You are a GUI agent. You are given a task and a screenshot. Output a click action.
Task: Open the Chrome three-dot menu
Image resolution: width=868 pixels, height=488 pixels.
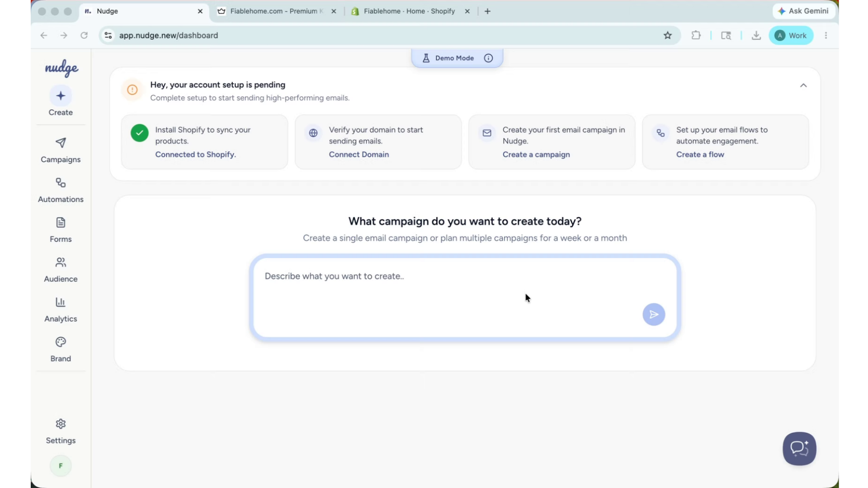826,35
